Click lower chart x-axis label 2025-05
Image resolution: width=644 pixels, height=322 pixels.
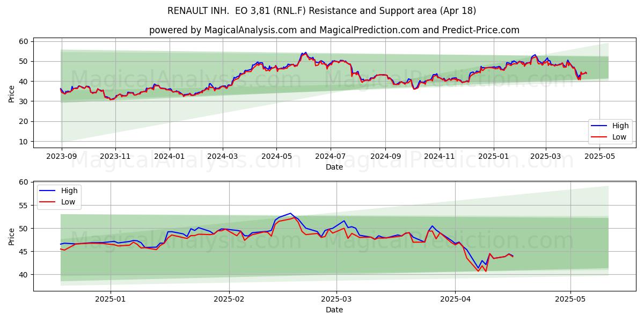pos(570,299)
